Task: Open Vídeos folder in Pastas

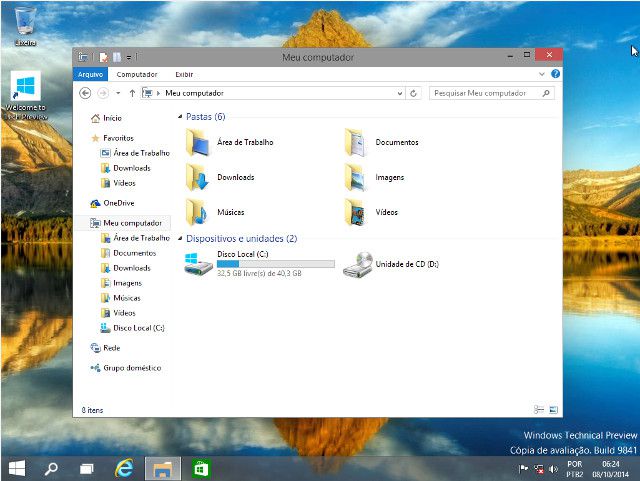Action: tap(371, 212)
